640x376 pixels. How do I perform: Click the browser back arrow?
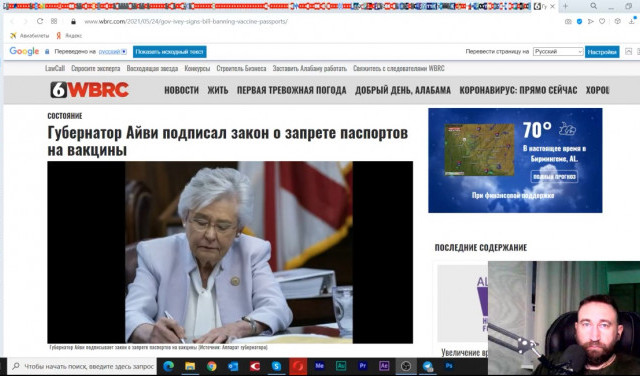[x=12, y=21]
